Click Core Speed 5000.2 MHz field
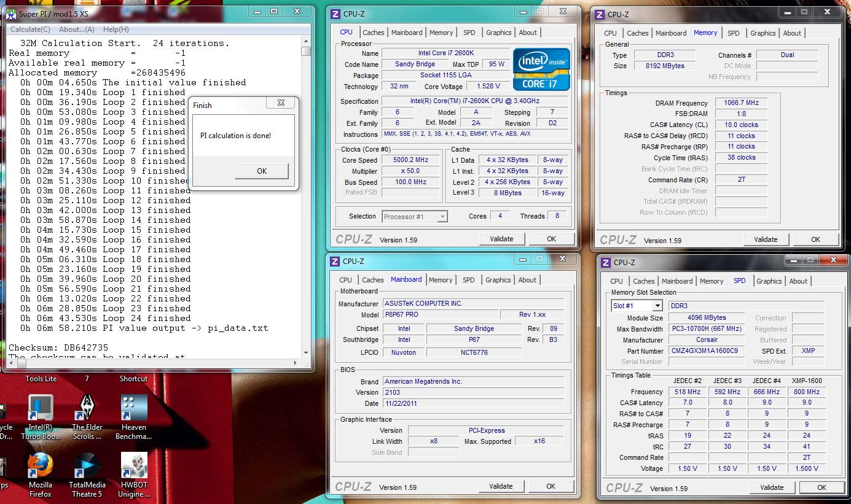The image size is (851, 504). pos(410,160)
